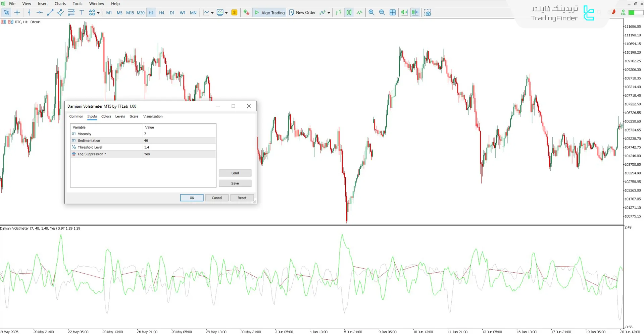Click the Lag Suppression value cell
Image resolution: width=644 pixels, height=334 pixels.
click(179, 154)
